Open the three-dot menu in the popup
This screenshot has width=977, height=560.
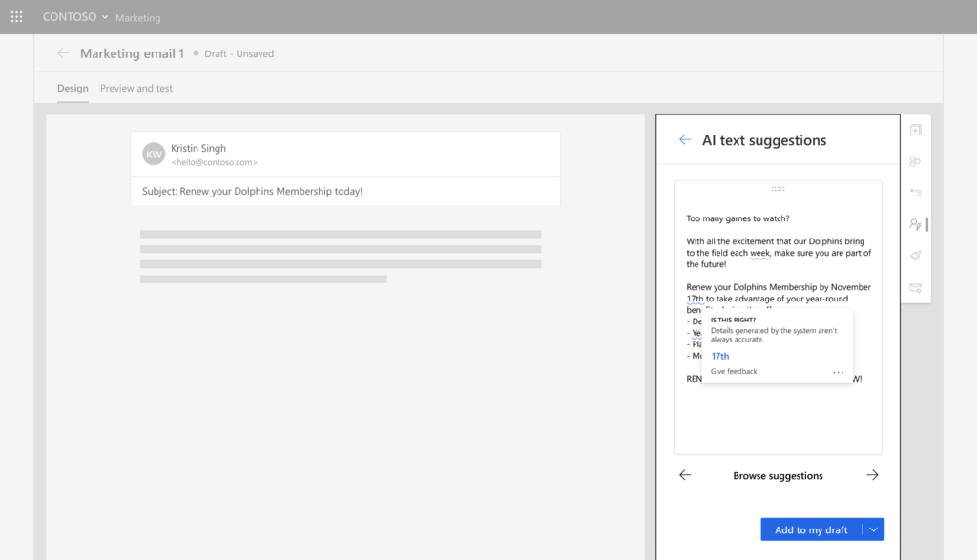[838, 372]
